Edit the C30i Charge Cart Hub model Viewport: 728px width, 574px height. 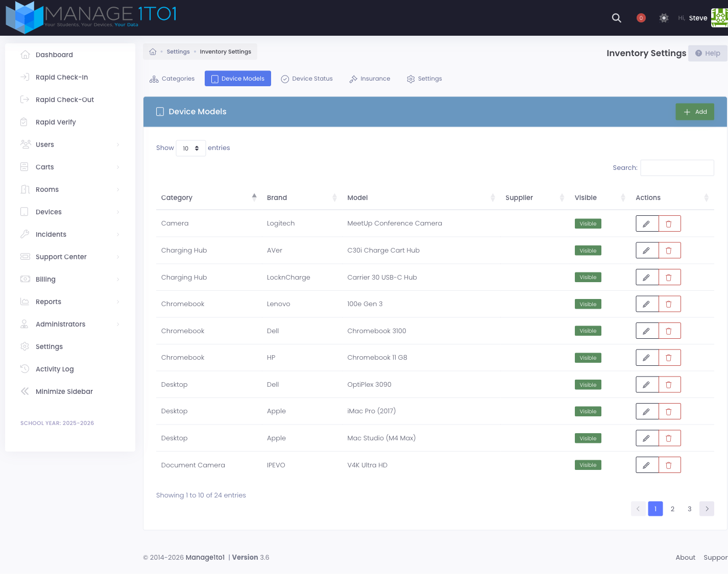(647, 251)
